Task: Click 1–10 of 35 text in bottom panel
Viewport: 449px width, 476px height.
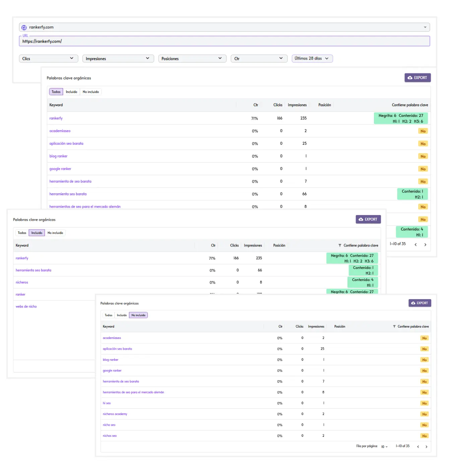Action: (402, 446)
